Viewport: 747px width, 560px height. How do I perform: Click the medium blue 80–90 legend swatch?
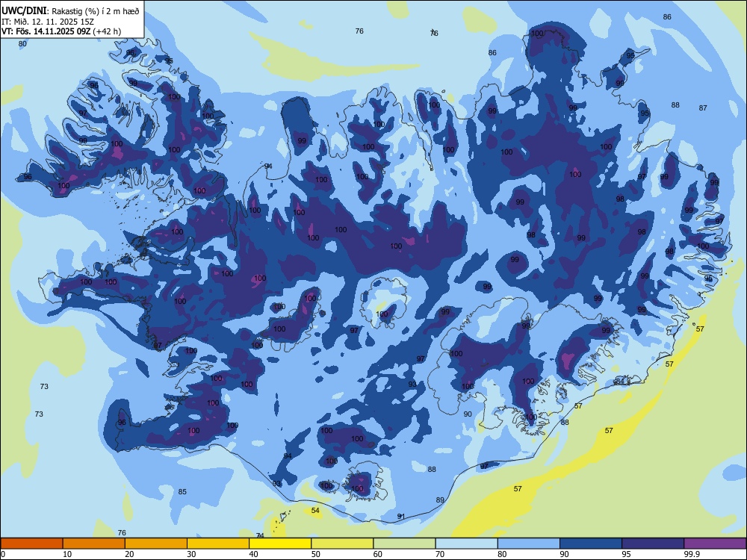coord(529,544)
